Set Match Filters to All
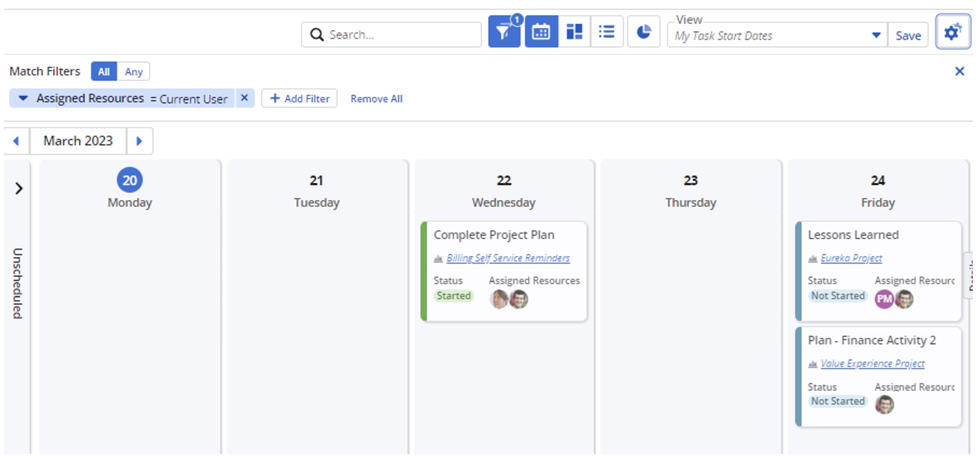The image size is (980, 457). tap(104, 72)
